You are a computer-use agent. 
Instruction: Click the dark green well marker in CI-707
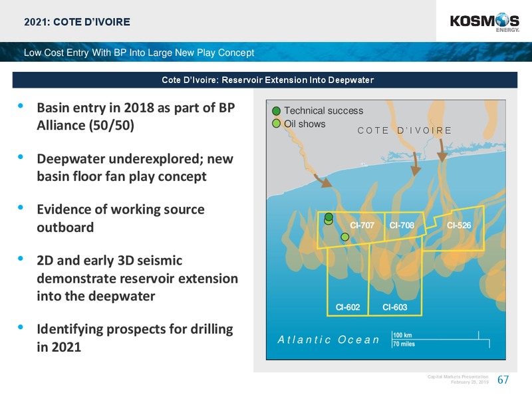coord(329,217)
